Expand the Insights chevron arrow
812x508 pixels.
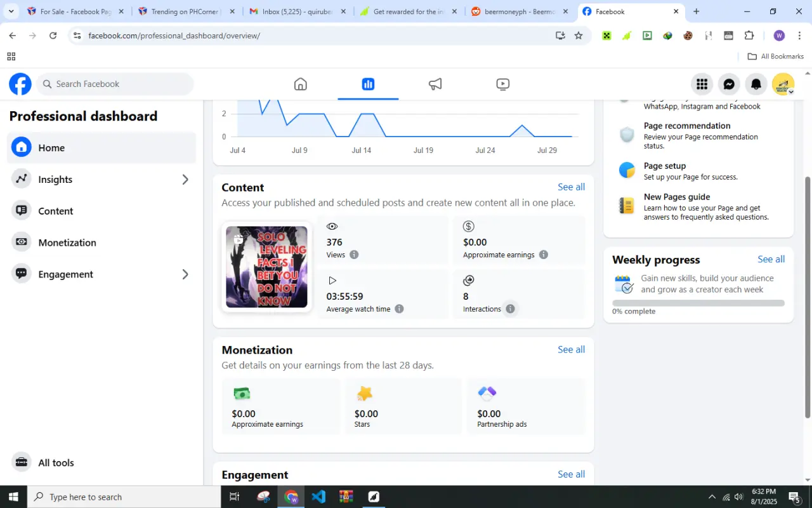pyautogui.click(x=185, y=180)
